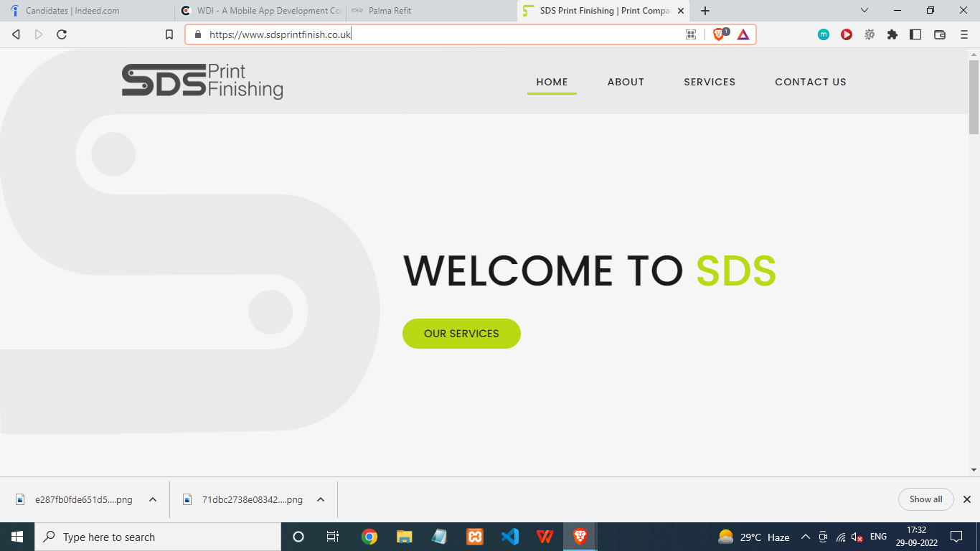Image resolution: width=980 pixels, height=551 pixels.
Task: Open the teal 'm' extension
Action: pos(824,34)
